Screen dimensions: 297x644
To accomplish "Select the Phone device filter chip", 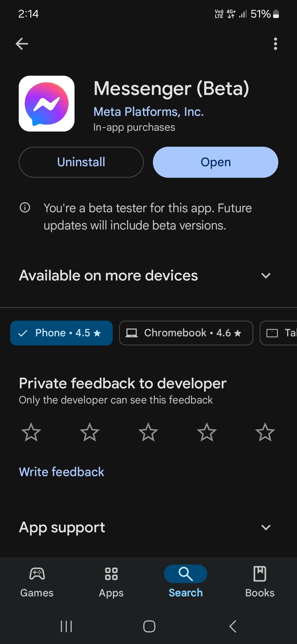I will [61, 333].
